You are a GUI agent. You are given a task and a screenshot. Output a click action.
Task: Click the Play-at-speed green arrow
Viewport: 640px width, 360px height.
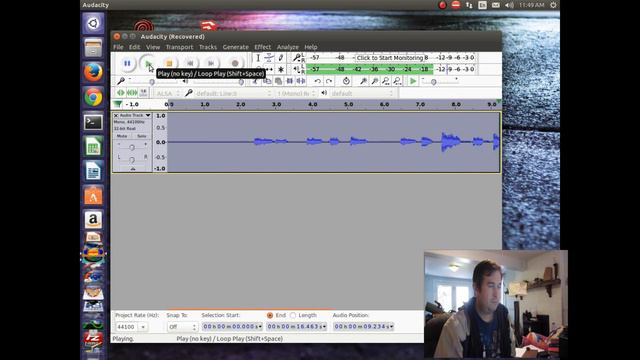[413, 81]
